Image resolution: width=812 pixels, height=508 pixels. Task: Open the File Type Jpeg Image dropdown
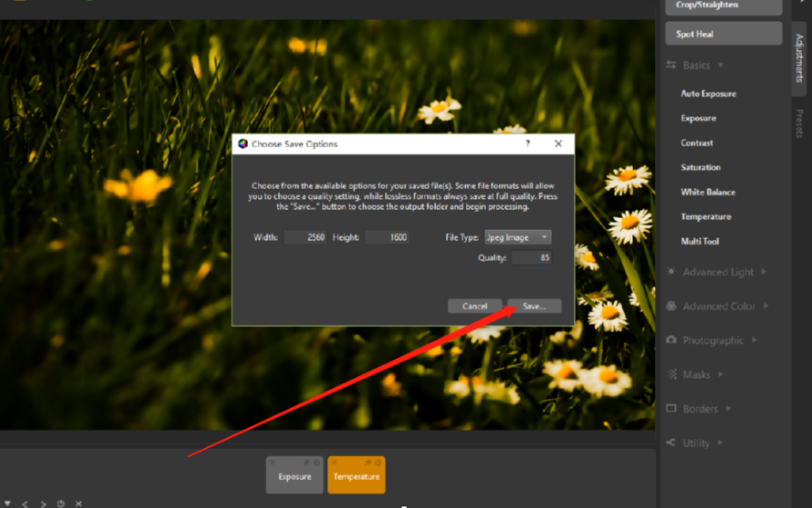point(518,237)
